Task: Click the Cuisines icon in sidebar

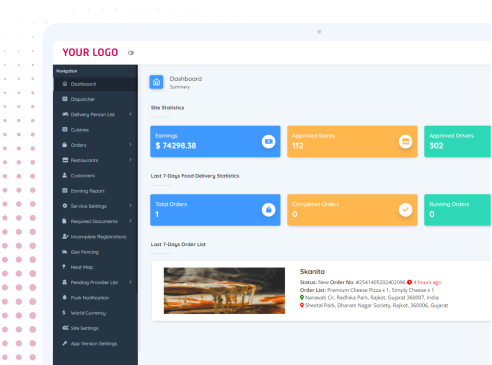Action: (x=65, y=129)
